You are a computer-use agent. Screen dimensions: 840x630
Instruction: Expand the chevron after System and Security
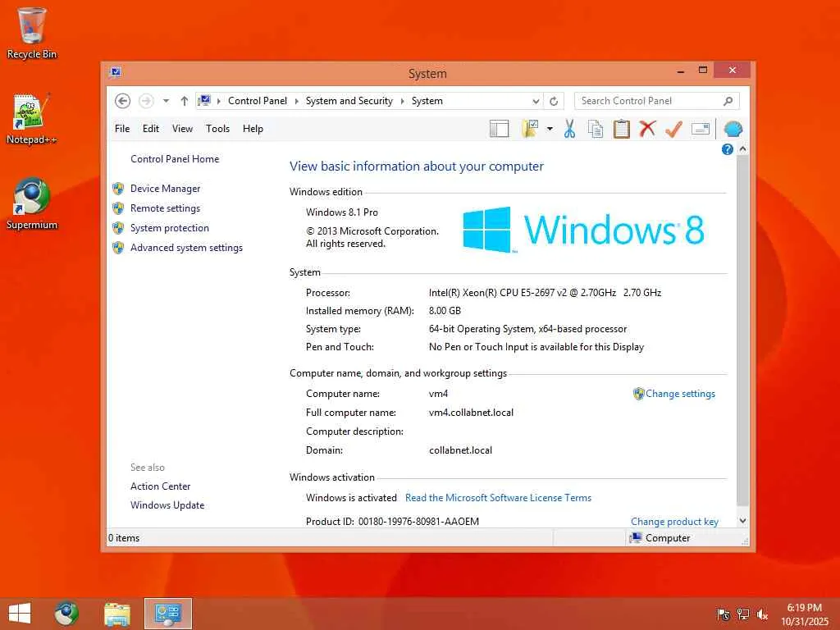402,101
